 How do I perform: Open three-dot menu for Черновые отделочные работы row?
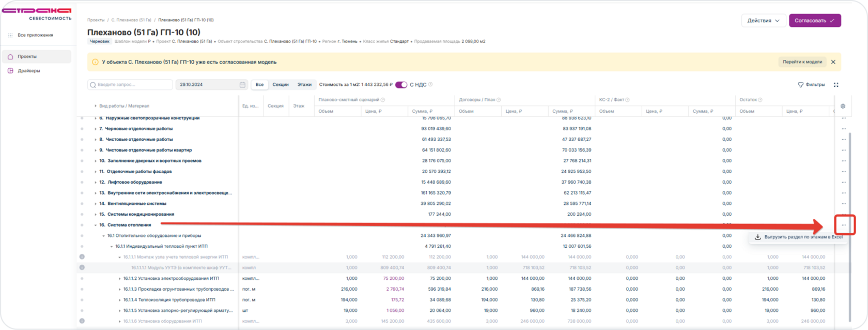pyautogui.click(x=844, y=129)
